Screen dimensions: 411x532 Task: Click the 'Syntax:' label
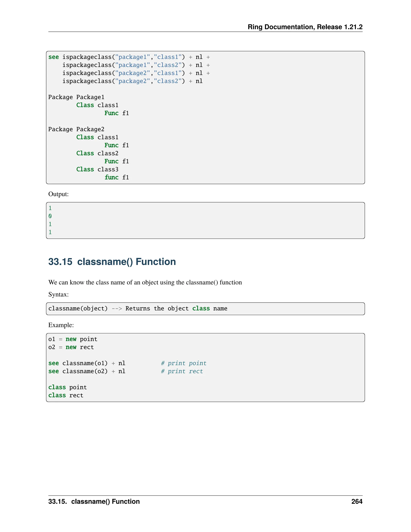[x=58, y=294]
